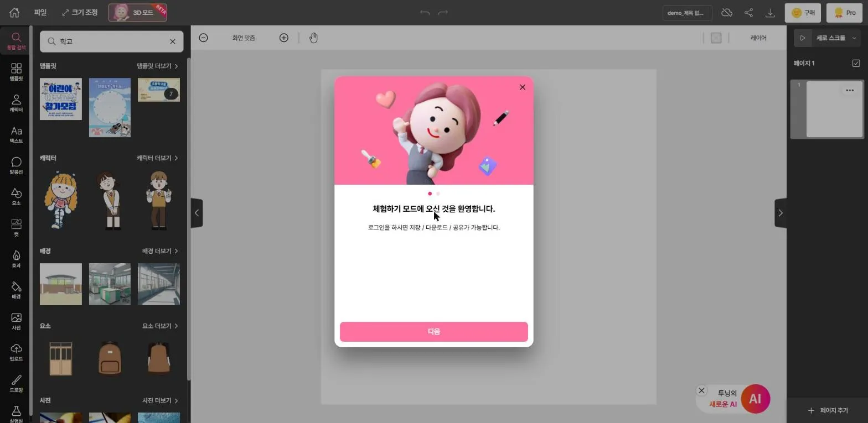Open the 업로드 upload panel

pos(16,352)
